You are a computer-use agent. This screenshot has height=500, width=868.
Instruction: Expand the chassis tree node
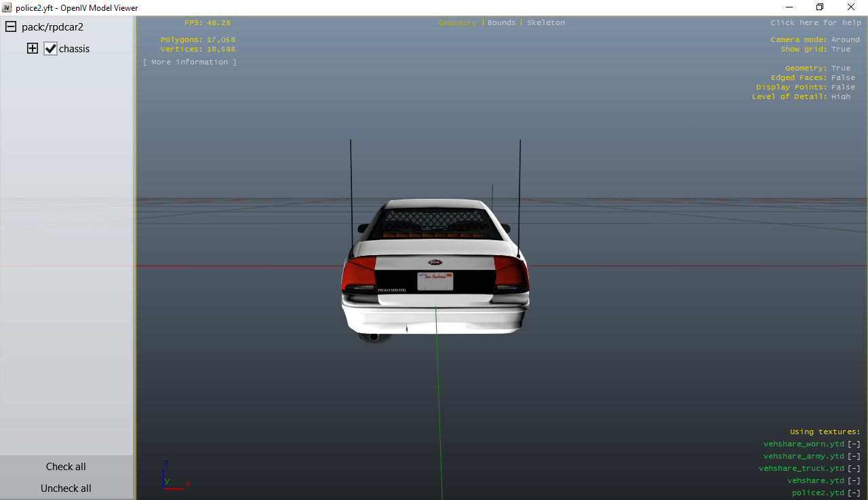point(32,49)
